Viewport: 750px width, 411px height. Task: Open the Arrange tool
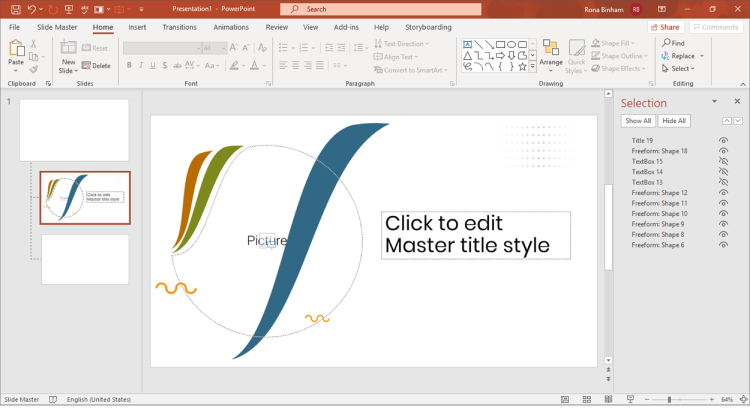click(x=551, y=56)
